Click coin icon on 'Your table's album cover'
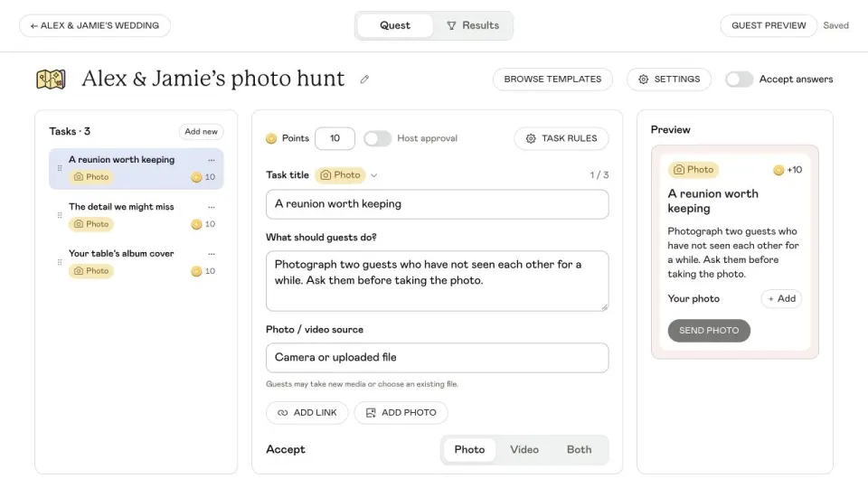The height and width of the screenshot is (488, 868). click(196, 271)
